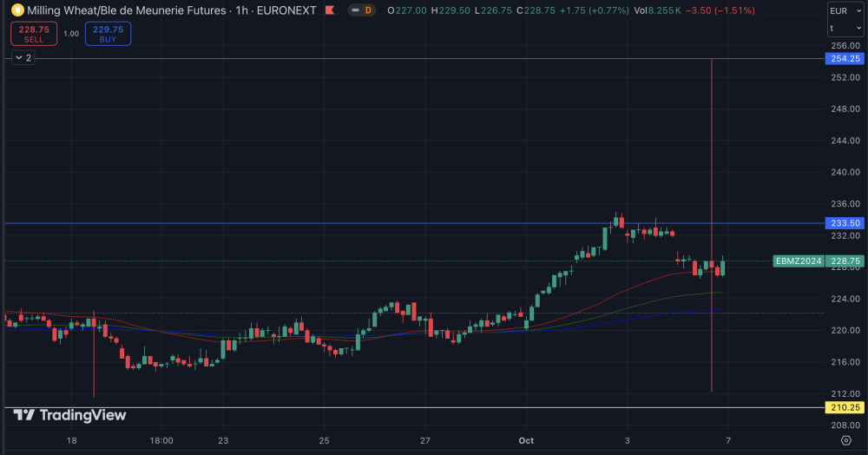Screen dimensions: 868x455
Task: Select the yellow 210.25 line price label
Action: (845, 407)
